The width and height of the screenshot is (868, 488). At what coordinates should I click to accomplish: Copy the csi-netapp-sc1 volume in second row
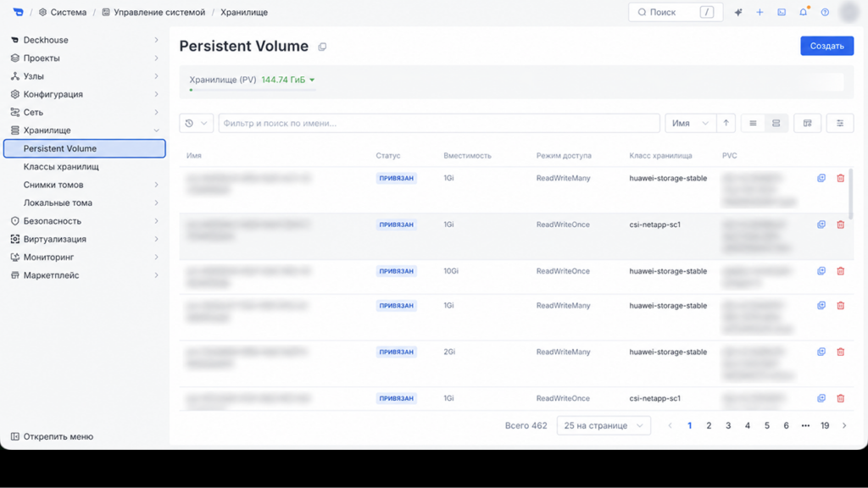pyautogui.click(x=821, y=225)
